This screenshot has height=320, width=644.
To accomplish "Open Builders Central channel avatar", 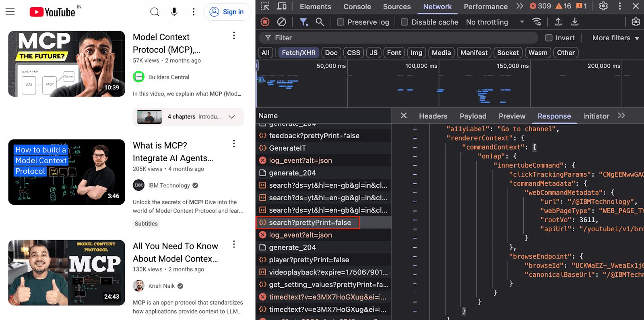I will pos(139,77).
